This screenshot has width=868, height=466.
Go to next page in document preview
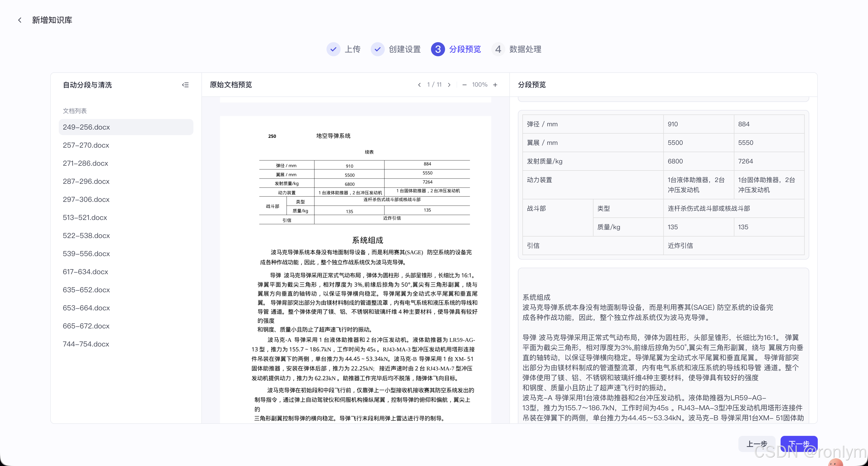point(449,85)
